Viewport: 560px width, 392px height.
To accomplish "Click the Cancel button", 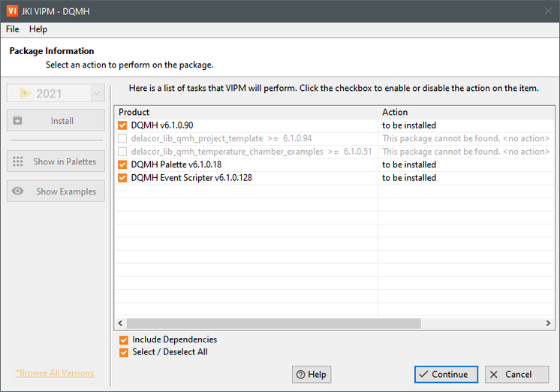I will pyautogui.click(x=516, y=374).
